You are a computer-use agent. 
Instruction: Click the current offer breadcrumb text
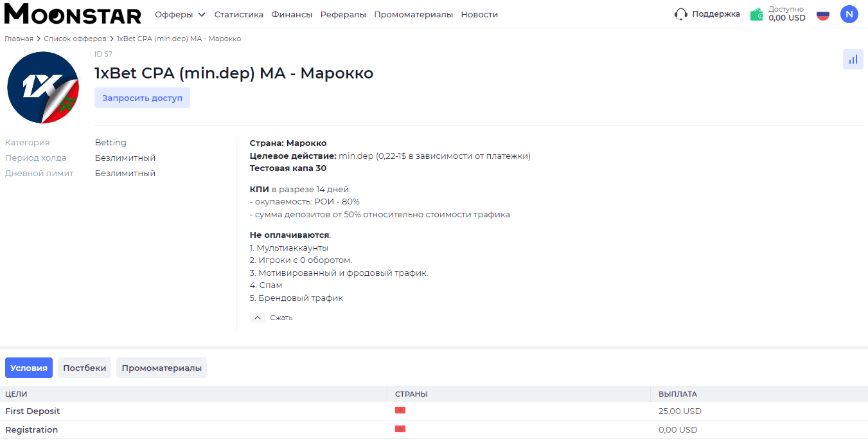179,39
